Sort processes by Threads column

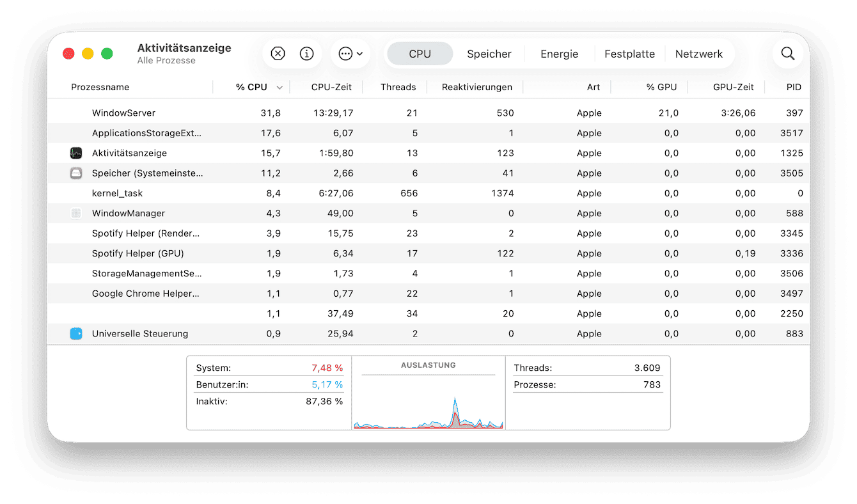tap(398, 87)
